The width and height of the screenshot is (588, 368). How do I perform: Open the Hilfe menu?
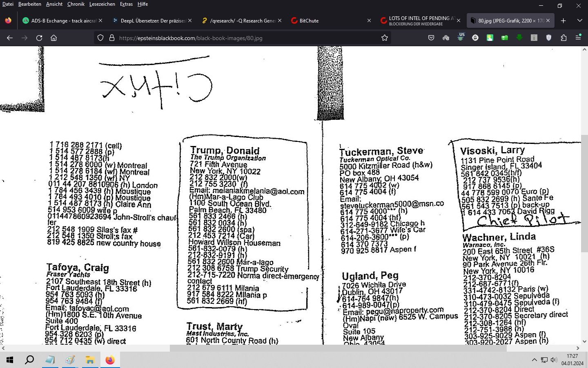pos(143,4)
